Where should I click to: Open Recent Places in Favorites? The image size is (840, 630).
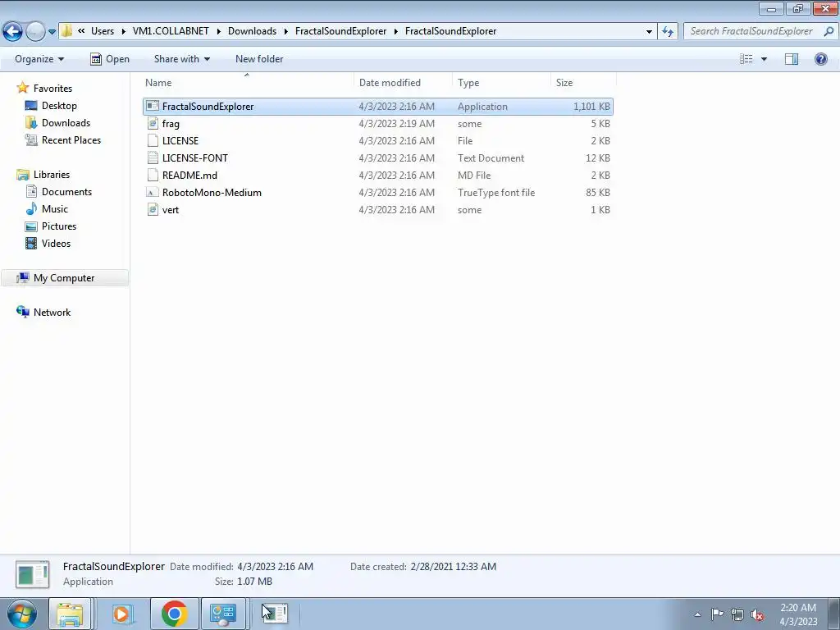click(x=71, y=139)
